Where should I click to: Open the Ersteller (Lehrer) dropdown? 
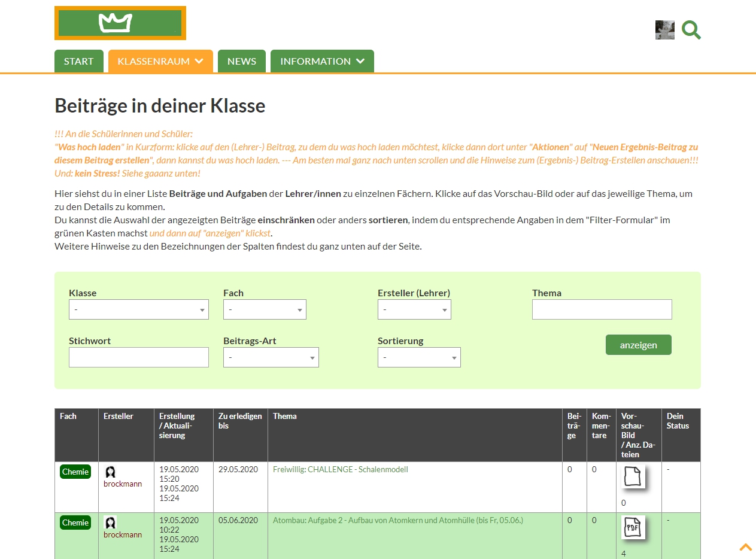414,309
